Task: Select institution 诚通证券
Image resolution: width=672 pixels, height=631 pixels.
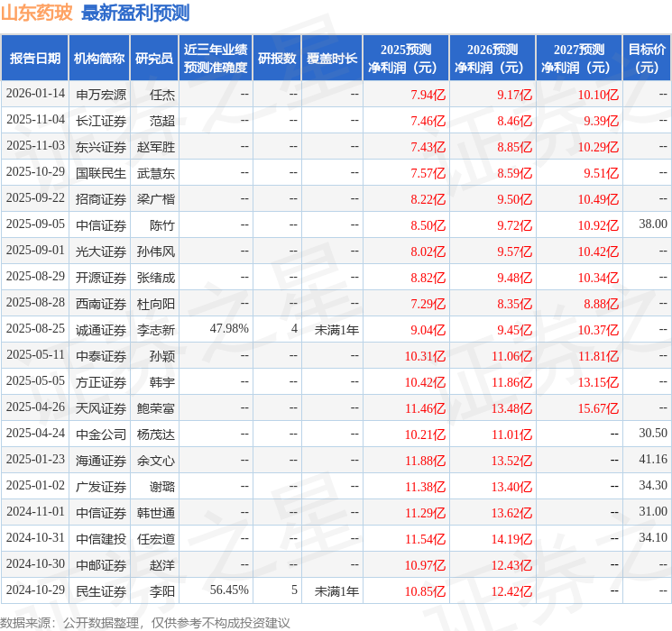Action: 101,329
